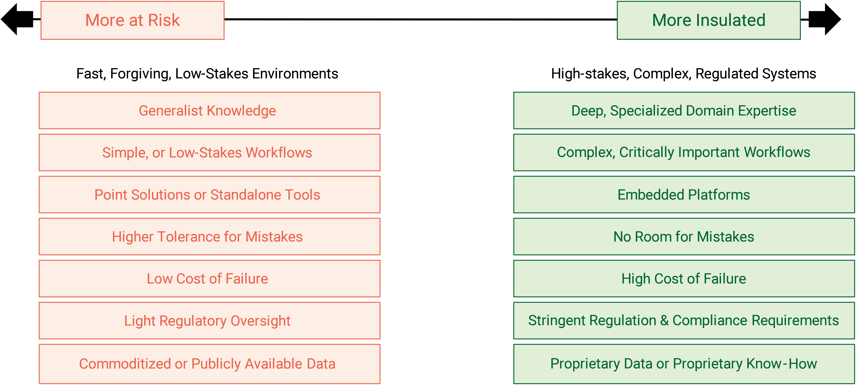Click Proprietary Data or Proprietary Know-How
Viewport: 868px width, 385px height.
click(x=684, y=364)
